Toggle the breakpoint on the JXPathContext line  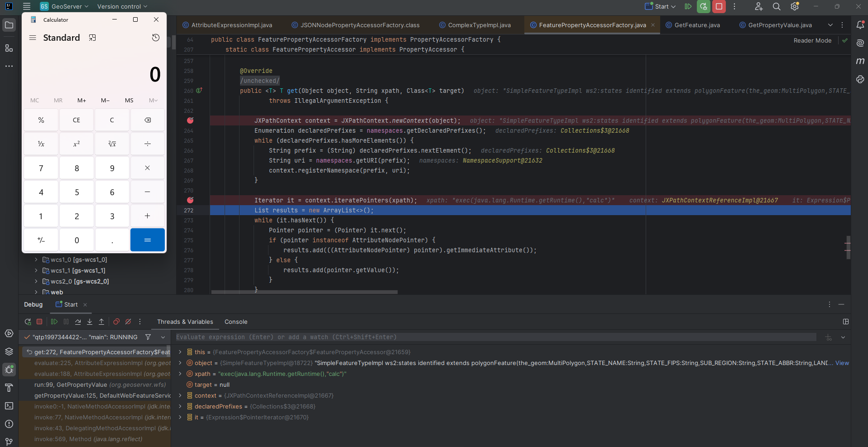coord(190,120)
